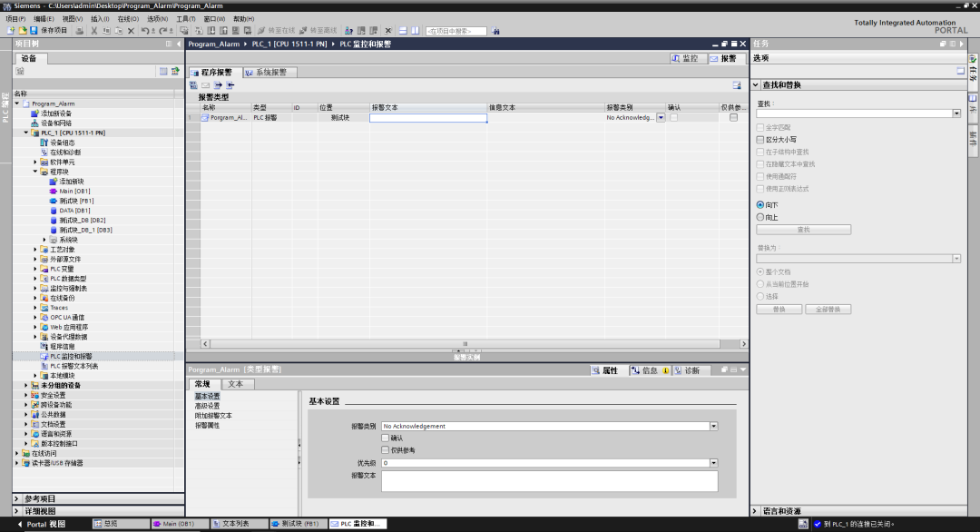Click the project tree table view icon

[163, 72]
